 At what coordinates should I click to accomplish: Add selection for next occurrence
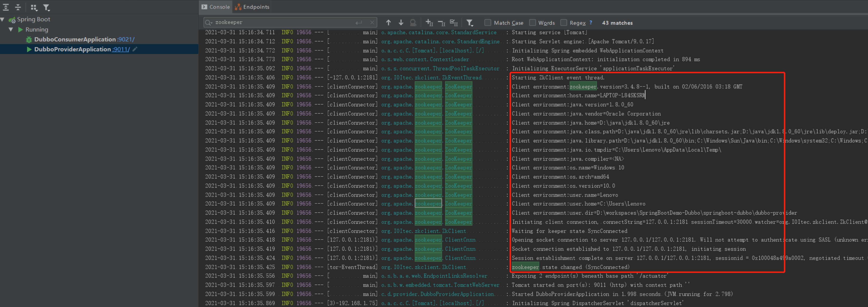tap(429, 23)
